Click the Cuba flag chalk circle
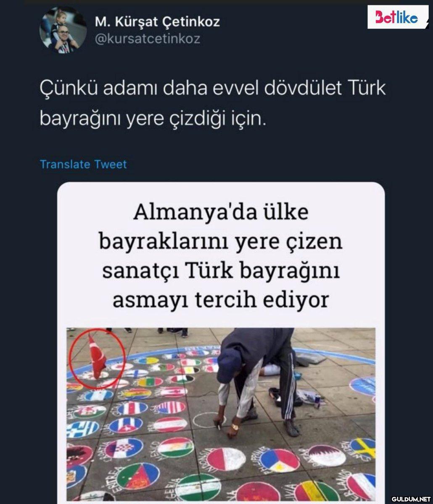Screen dimensions: 433x504 125,425
